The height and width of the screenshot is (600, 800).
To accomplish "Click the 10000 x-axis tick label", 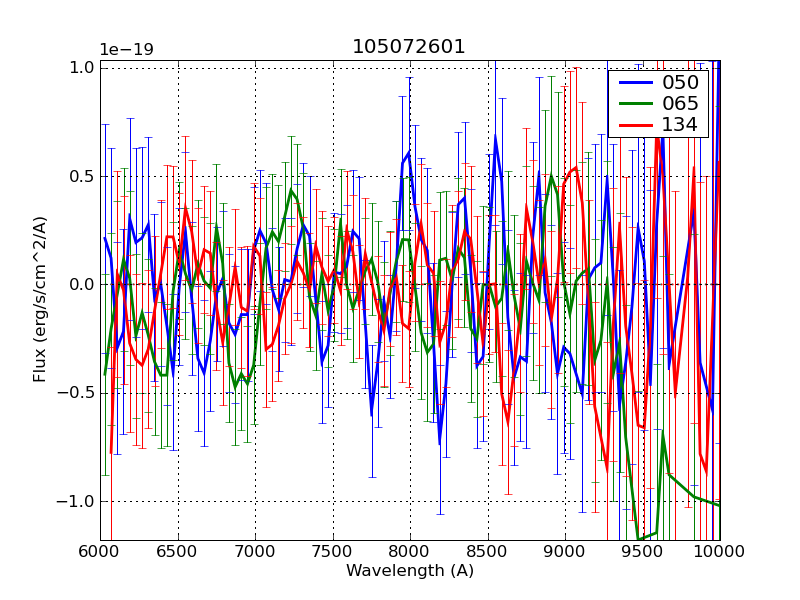I will [720, 552].
